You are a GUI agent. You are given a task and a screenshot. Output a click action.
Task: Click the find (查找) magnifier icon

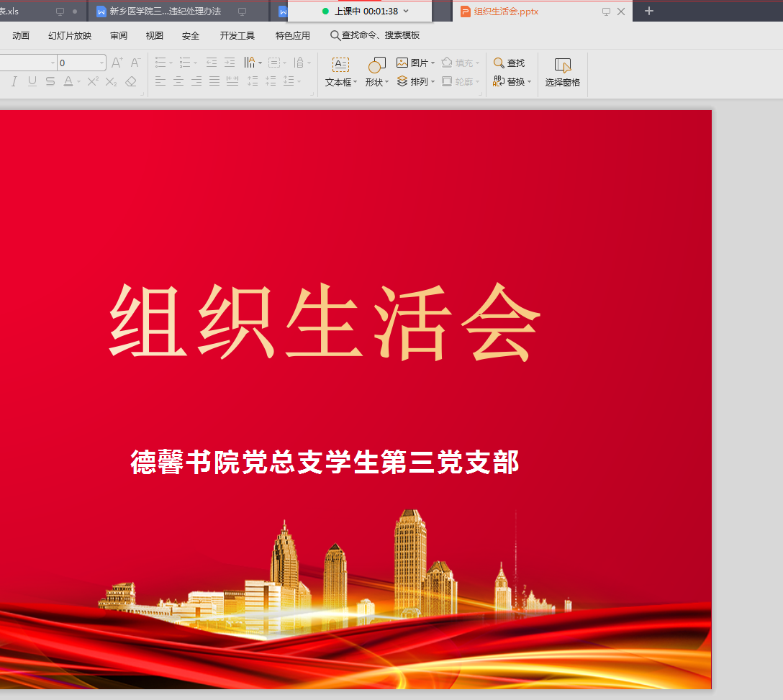(499, 63)
